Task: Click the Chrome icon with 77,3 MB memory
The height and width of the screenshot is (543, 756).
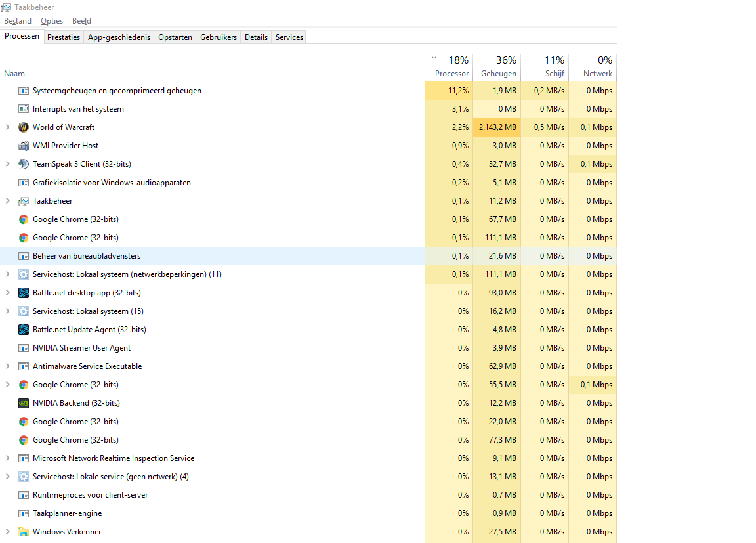Action: 23,440
